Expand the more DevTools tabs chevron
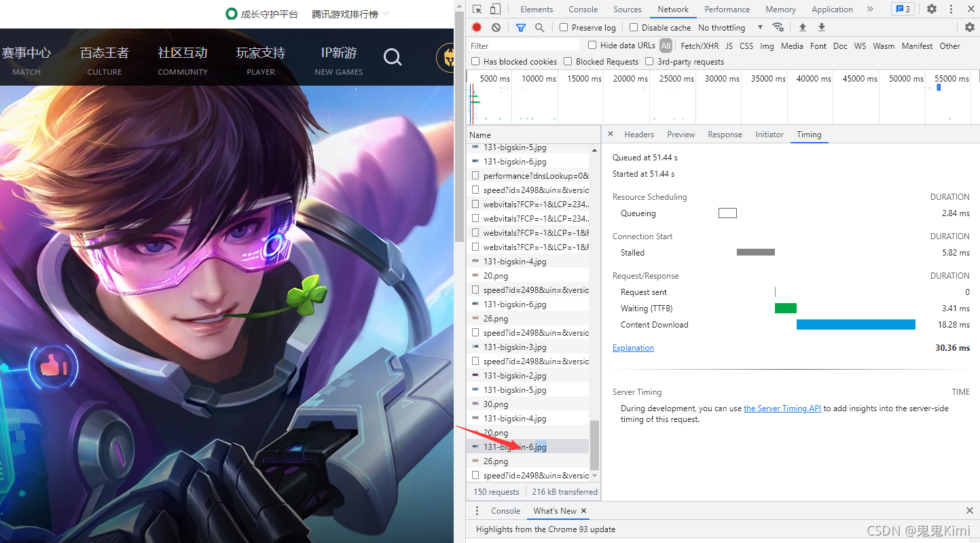This screenshot has width=980, height=543. 870,10
